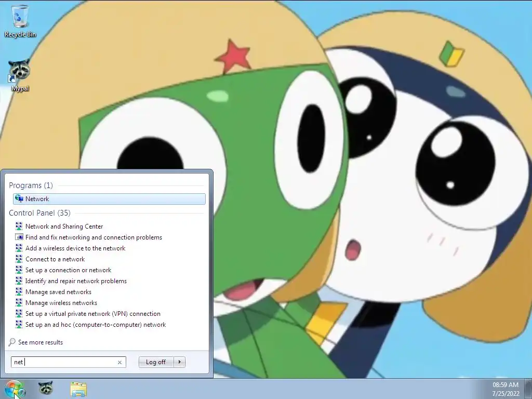Open Manage wireless networks
The height and width of the screenshot is (399, 532).
pyautogui.click(x=61, y=303)
